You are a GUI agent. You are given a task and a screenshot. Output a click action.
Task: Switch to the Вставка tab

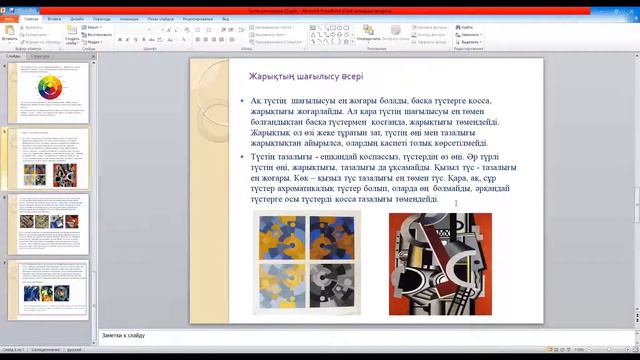[54, 19]
